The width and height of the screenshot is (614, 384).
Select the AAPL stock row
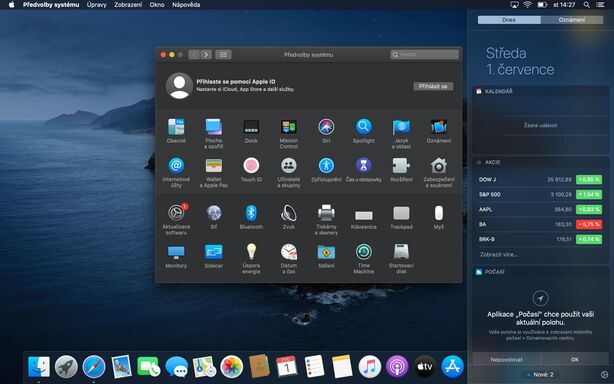pyautogui.click(x=540, y=209)
